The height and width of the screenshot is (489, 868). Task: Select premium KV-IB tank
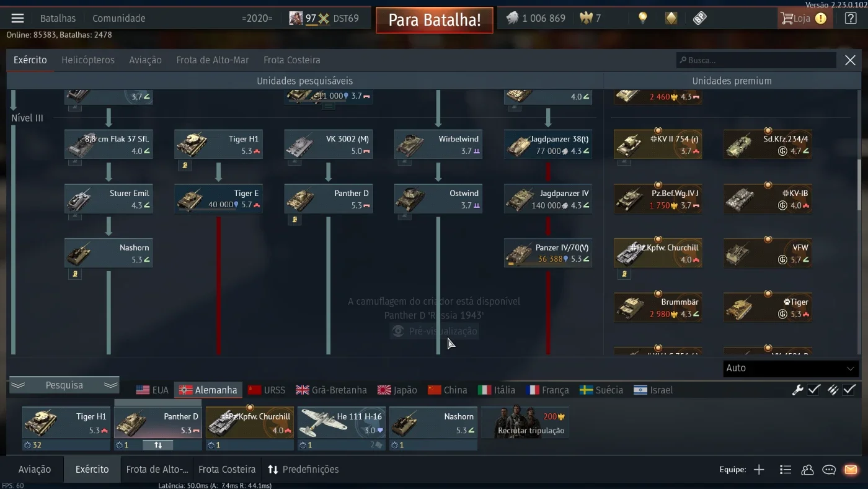point(768,199)
